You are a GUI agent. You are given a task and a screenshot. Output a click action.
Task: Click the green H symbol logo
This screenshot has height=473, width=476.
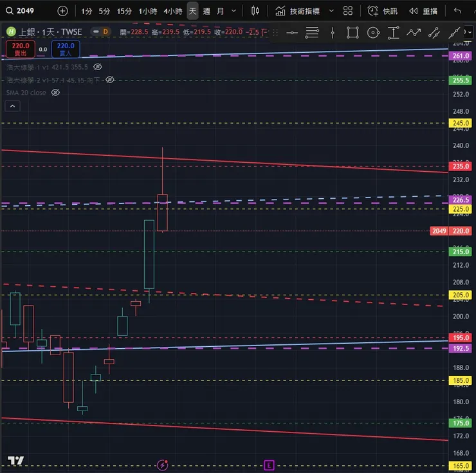pos(11,32)
